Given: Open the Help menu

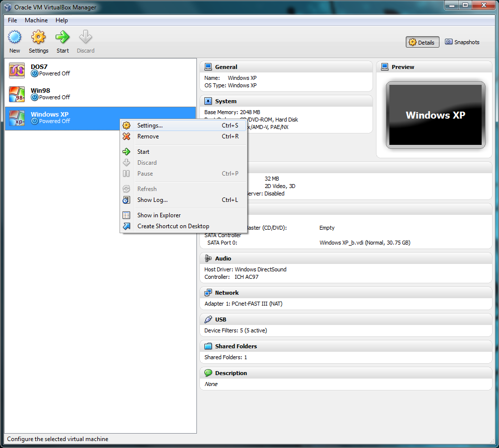Looking at the screenshot, I should point(62,20).
